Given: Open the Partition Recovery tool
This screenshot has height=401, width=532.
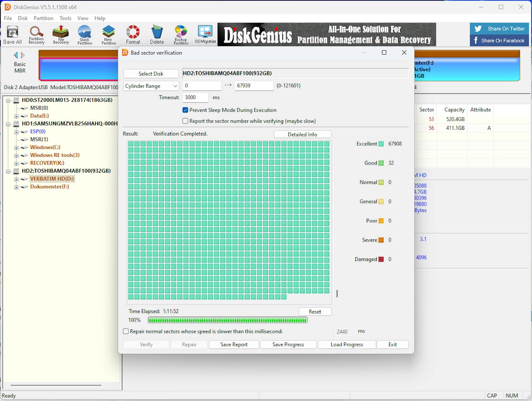Looking at the screenshot, I should 37,35.
